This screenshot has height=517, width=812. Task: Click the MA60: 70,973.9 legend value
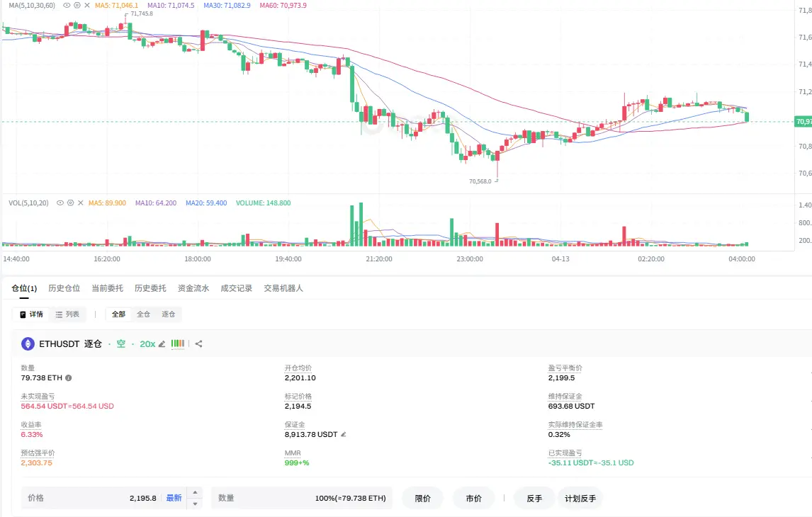tap(283, 5)
